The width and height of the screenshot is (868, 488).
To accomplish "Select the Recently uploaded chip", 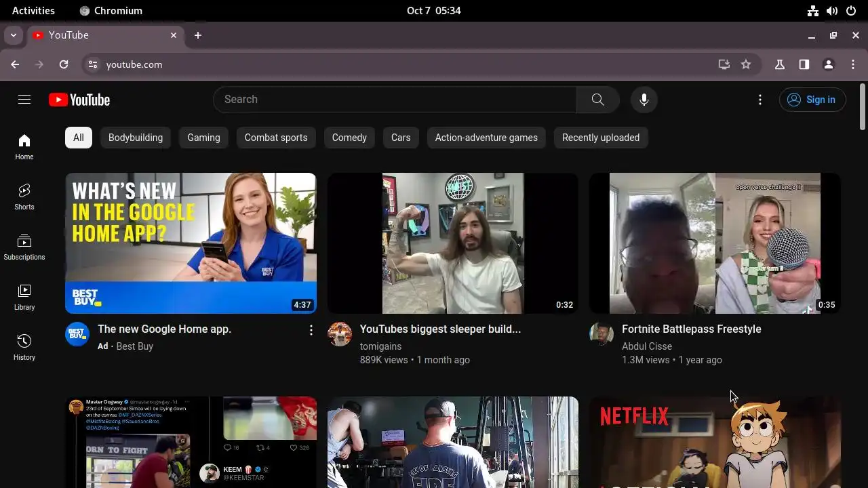I will pyautogui.click(x=601, y=138).
